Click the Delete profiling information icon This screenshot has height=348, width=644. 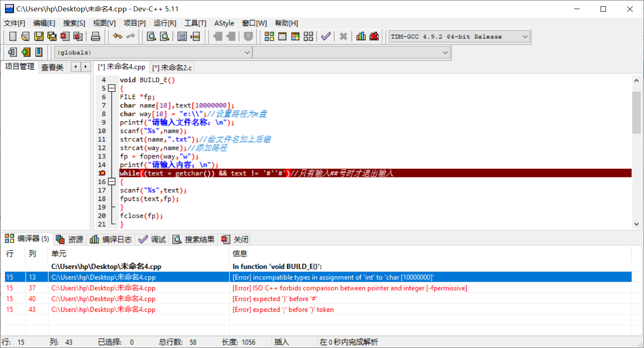374,37
